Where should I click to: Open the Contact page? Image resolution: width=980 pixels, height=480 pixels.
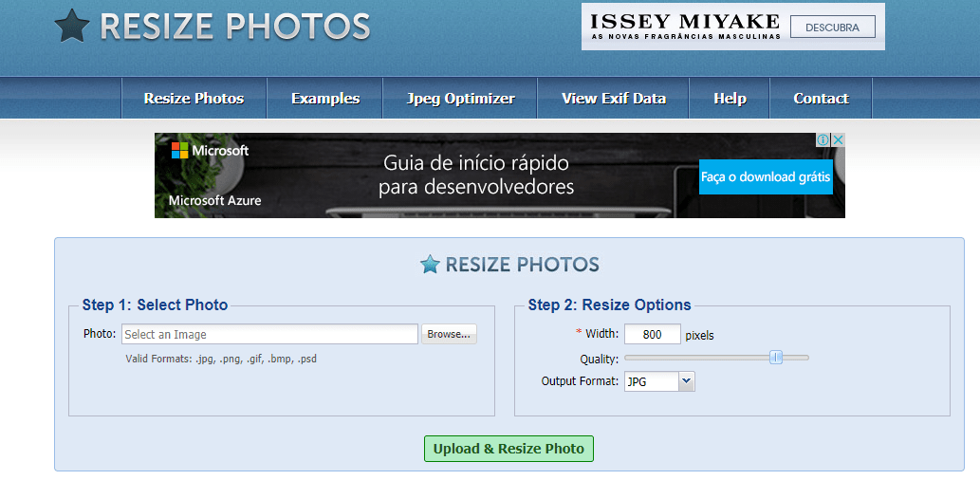[x=822, y=99]
